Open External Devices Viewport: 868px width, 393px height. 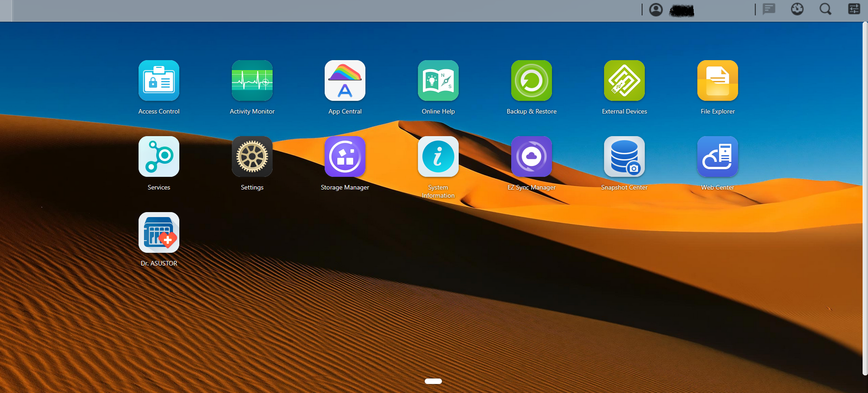pyautogui.click(x=624, y=80)
